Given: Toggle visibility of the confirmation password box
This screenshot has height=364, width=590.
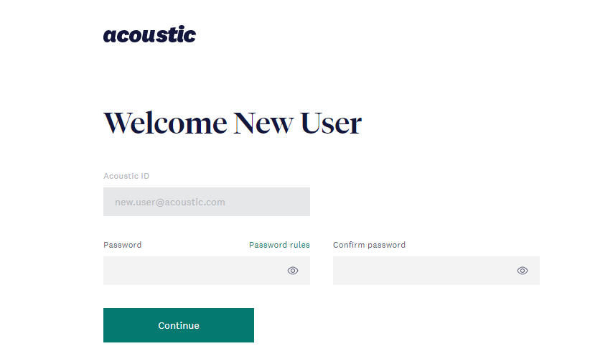Looking at the screenshot, I should click(x=523, y=271).
